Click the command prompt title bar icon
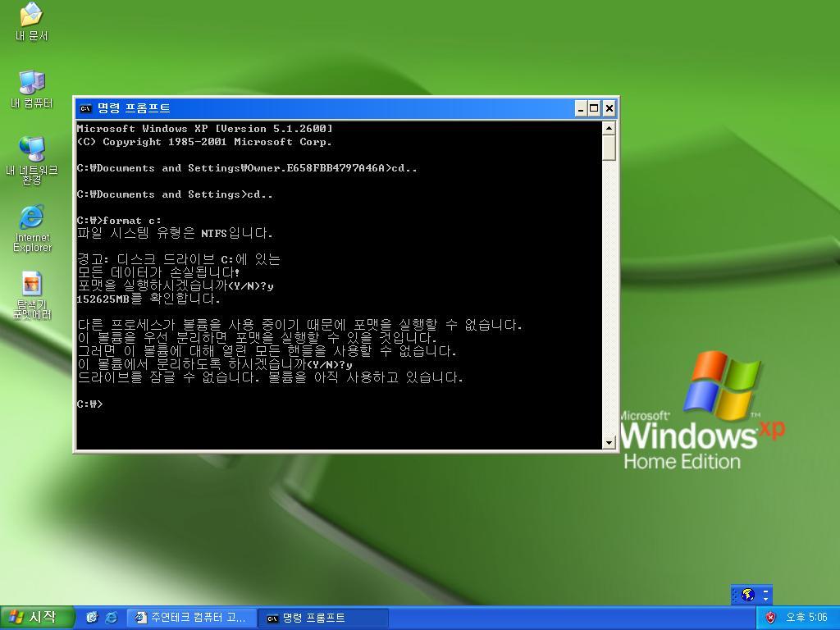 [x=85, y=108]
